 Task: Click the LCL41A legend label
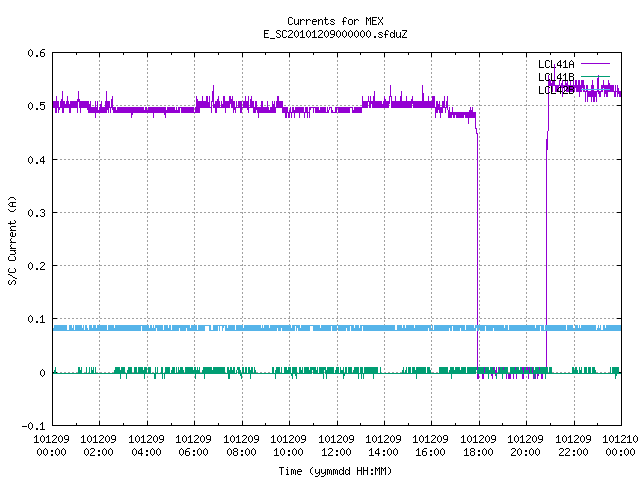(556, 64)
